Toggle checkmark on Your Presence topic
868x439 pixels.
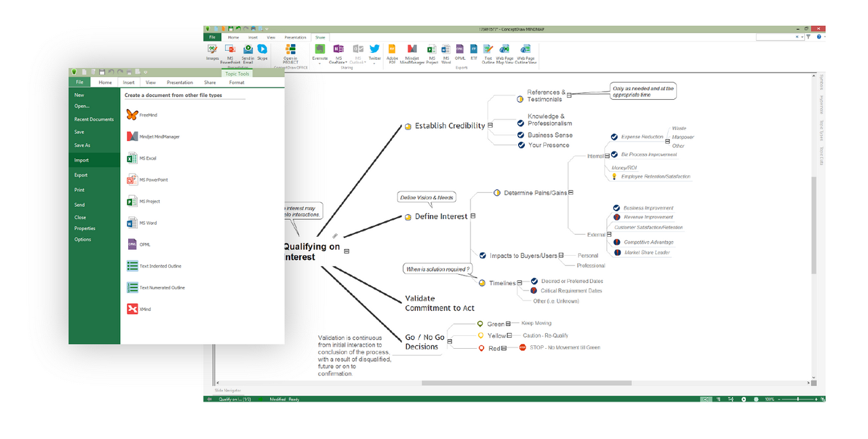click(521, 145)
